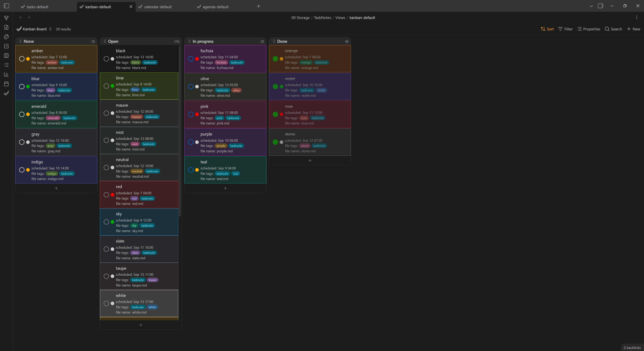
Task: Switch to the calendar-default tab
Action: (158, 7)
